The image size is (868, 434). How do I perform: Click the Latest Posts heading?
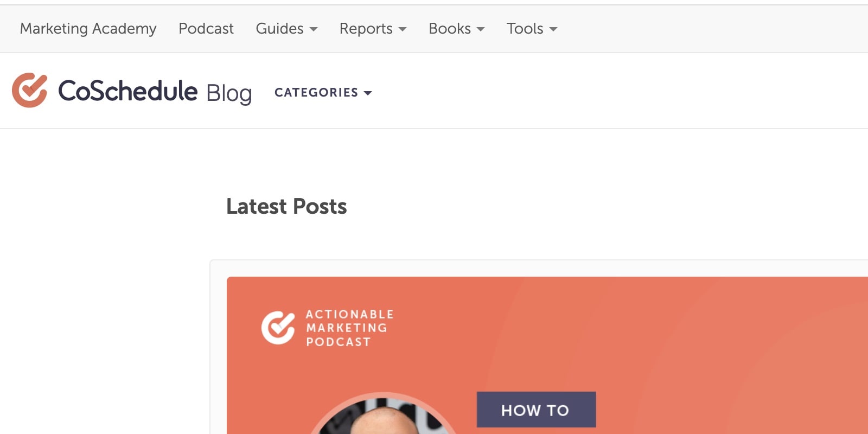pyautogui.click(x=286, y=206)
